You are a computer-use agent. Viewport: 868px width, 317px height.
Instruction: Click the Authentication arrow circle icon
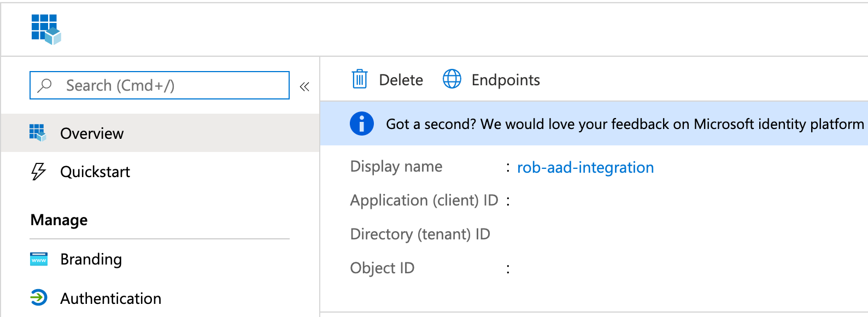pos(39,298)
